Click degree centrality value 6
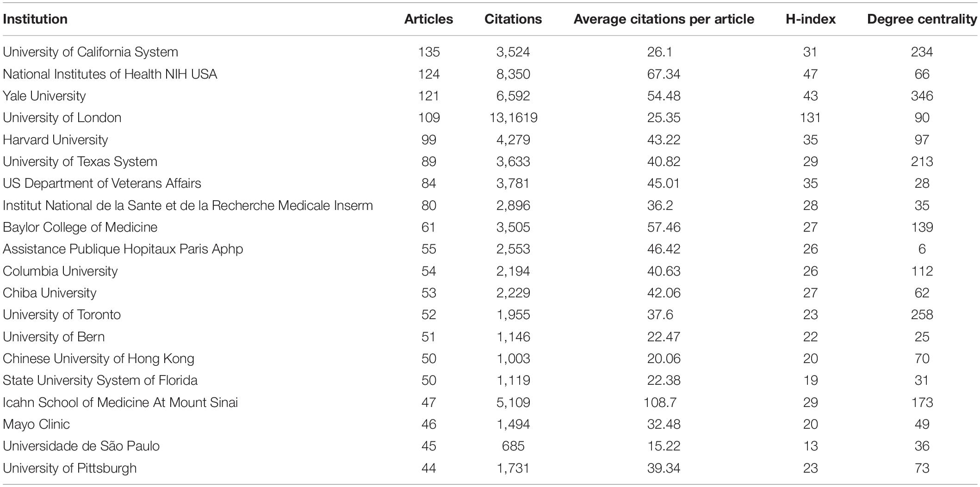The height and width of the screenshot is (487, 980). point(922,249)
